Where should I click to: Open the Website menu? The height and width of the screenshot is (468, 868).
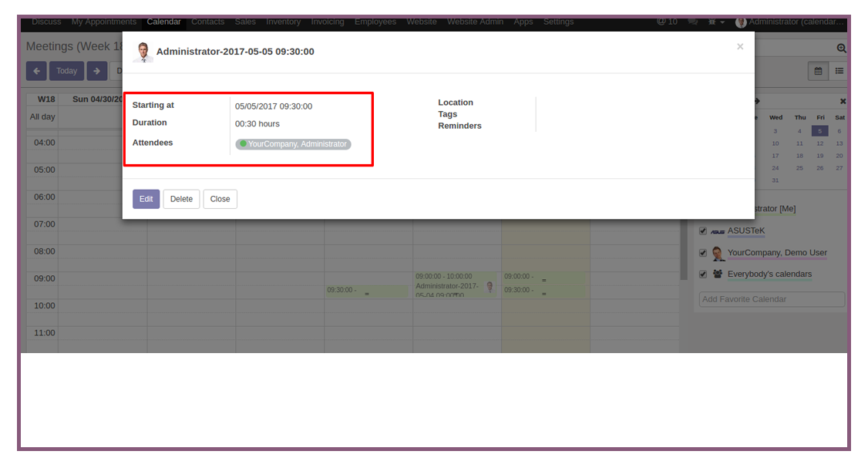pyautogui.click(x=421, y=22)
